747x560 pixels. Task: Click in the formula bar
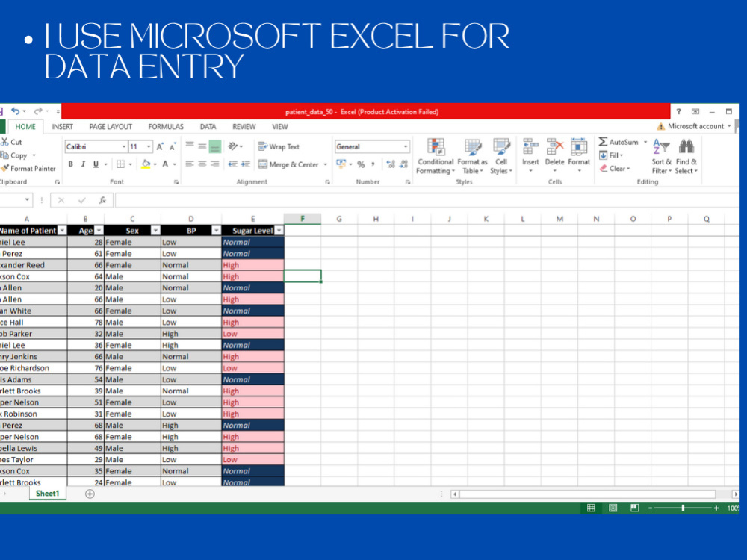click(x=426, y=200)
